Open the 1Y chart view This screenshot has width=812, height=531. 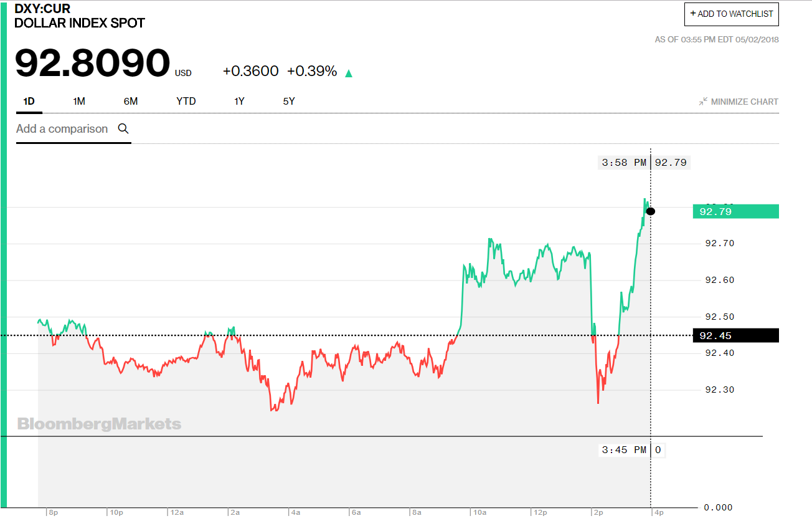point(240,101)
